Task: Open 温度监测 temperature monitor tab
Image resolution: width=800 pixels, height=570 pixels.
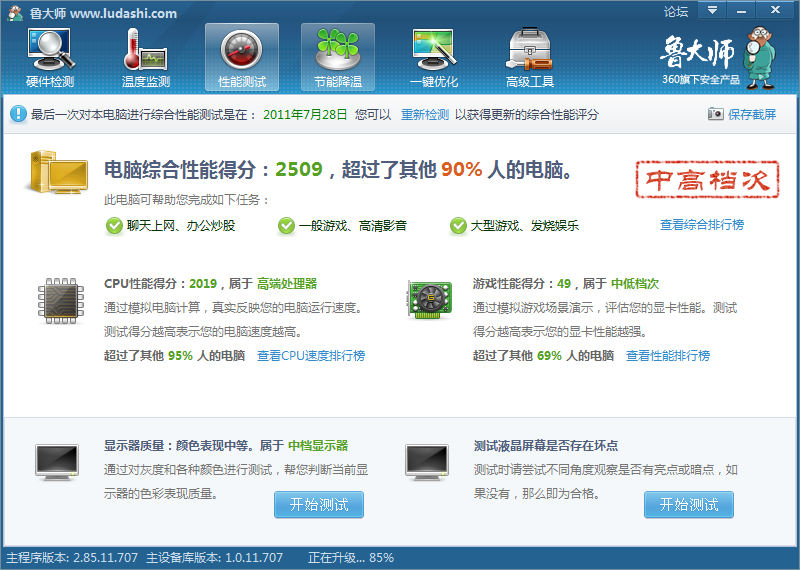Action: coord(146,58)
